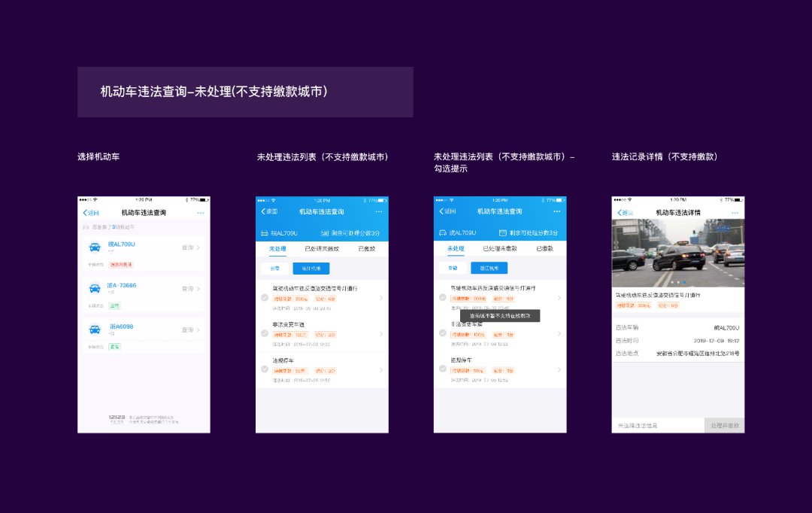Switch to 已处理未缴款 tab in third screen
This screenshot has width=812, height=513.
tap(500, 248)
